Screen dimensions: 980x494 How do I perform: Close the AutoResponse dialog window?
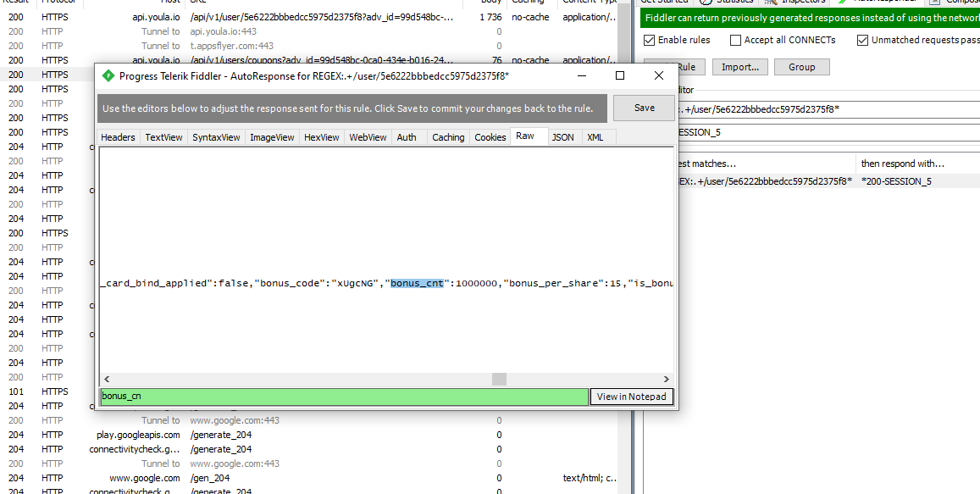tap(659, 75)
